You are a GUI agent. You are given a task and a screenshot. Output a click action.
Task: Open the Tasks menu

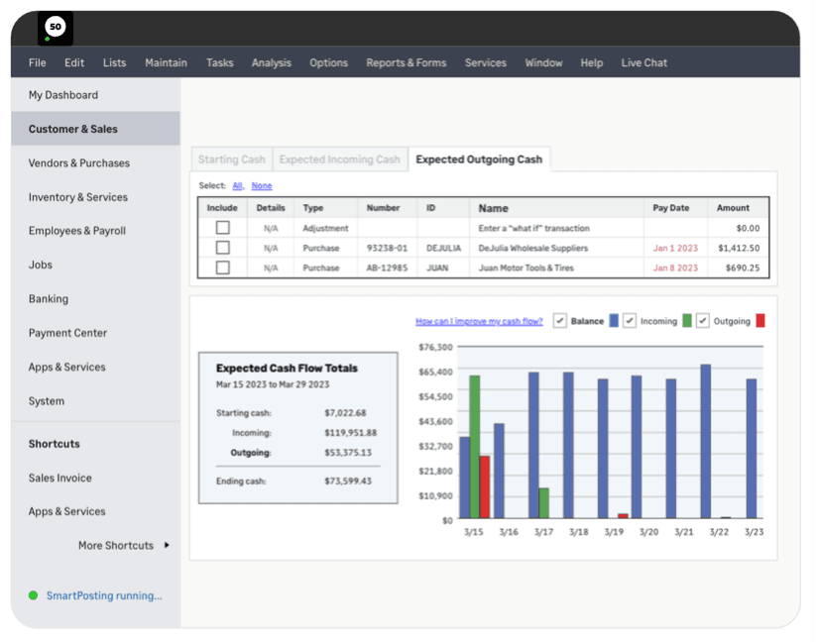pos(219,62)
